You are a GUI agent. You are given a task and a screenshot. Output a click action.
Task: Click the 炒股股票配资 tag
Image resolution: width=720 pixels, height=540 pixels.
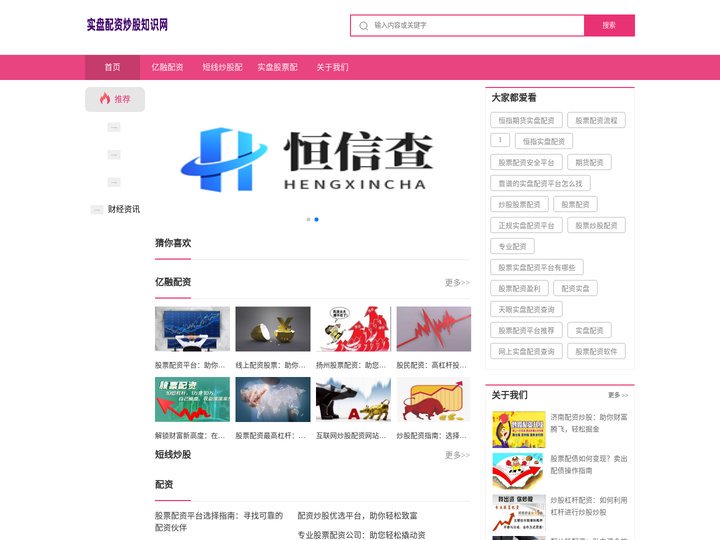(x=519, y=204)
